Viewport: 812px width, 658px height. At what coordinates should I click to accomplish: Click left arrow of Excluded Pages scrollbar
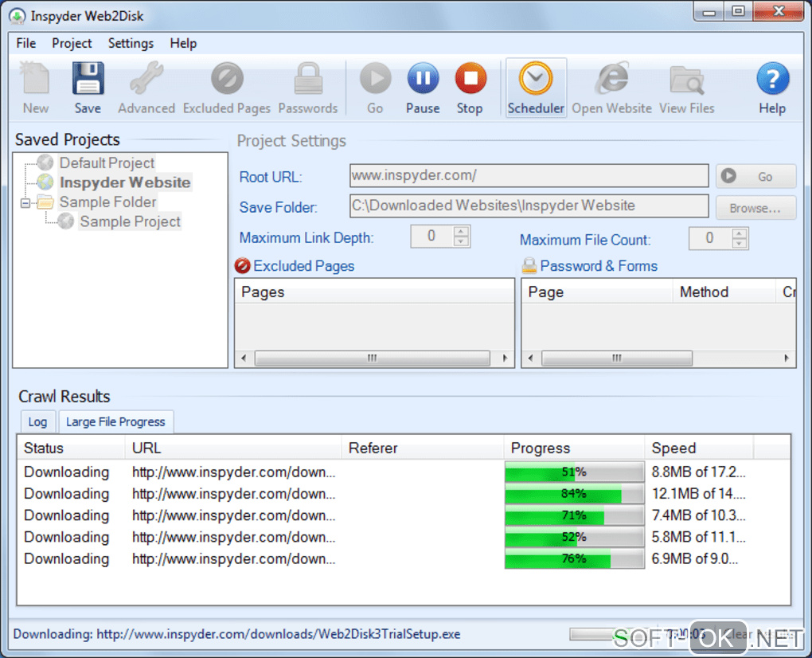click(244, 358)
